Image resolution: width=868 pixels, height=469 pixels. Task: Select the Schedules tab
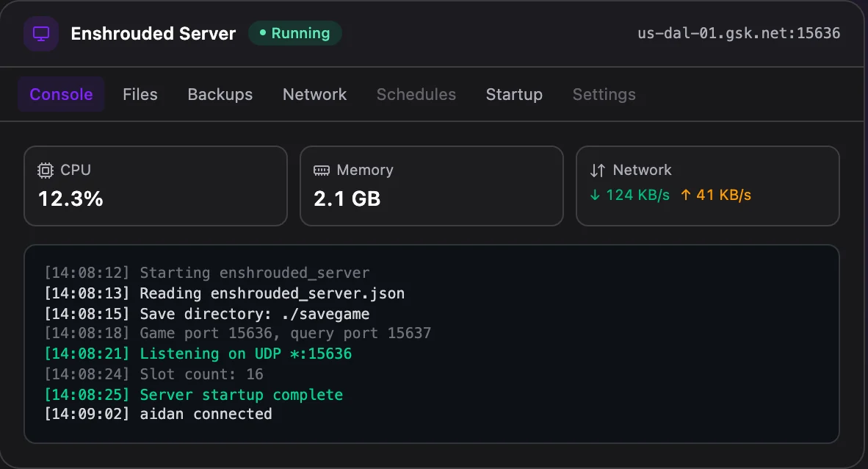click(x=416, y=94)
